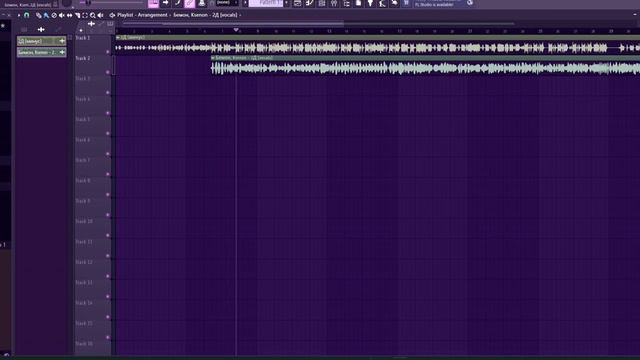Open the browser toolbar icon

click(347, 3)
